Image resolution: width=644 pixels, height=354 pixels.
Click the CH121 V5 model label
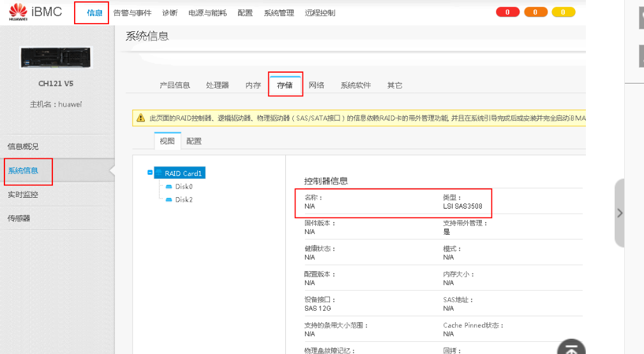(56, 84)
